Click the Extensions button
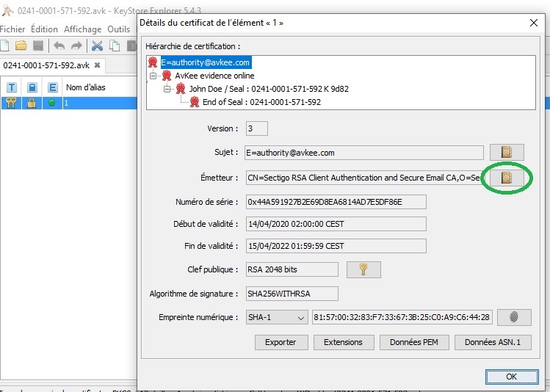550x392 pixels. 344,342
